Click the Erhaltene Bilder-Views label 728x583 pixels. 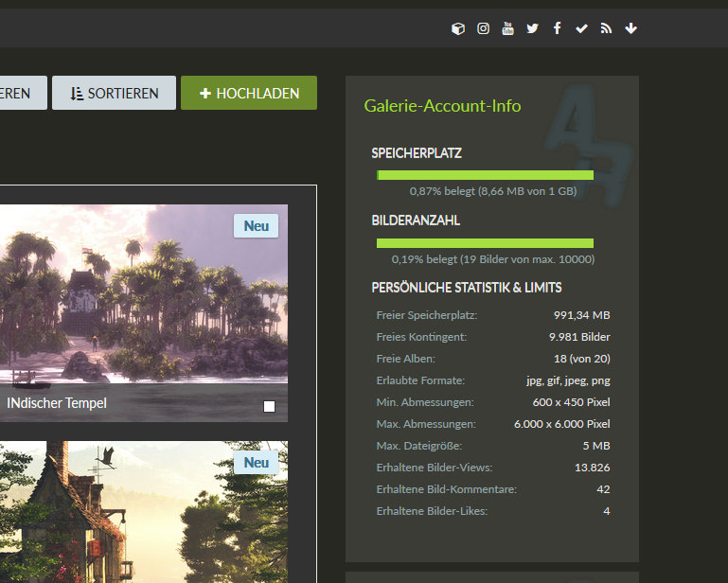pyautogui.click(x=435, y=468)
